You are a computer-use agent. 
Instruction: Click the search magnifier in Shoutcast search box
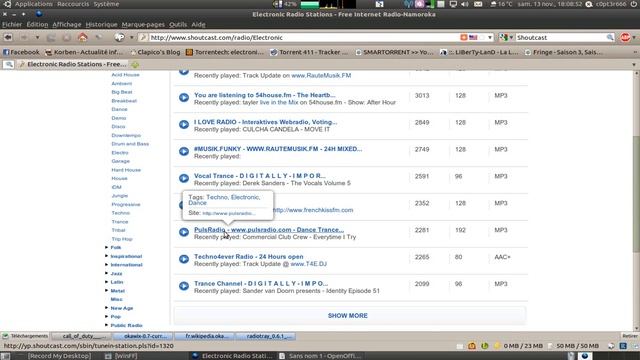pyautogui.click(x=610, y=38)
